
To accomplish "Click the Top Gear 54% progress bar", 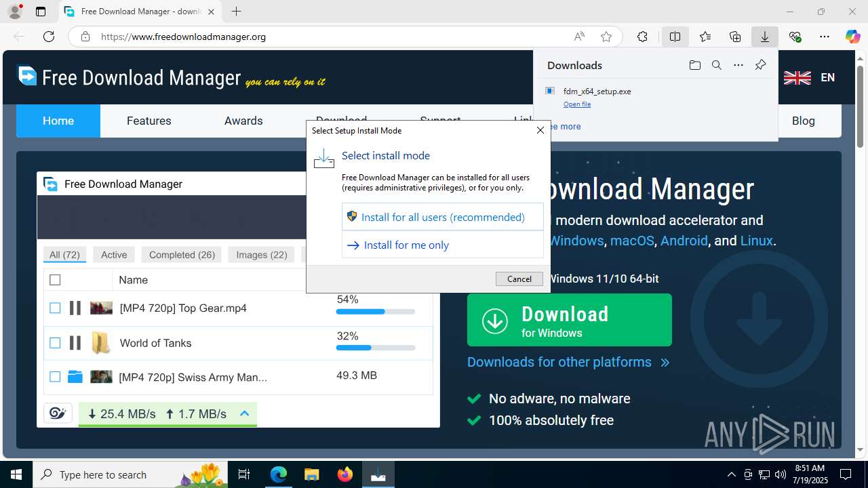I will point(376,312).
